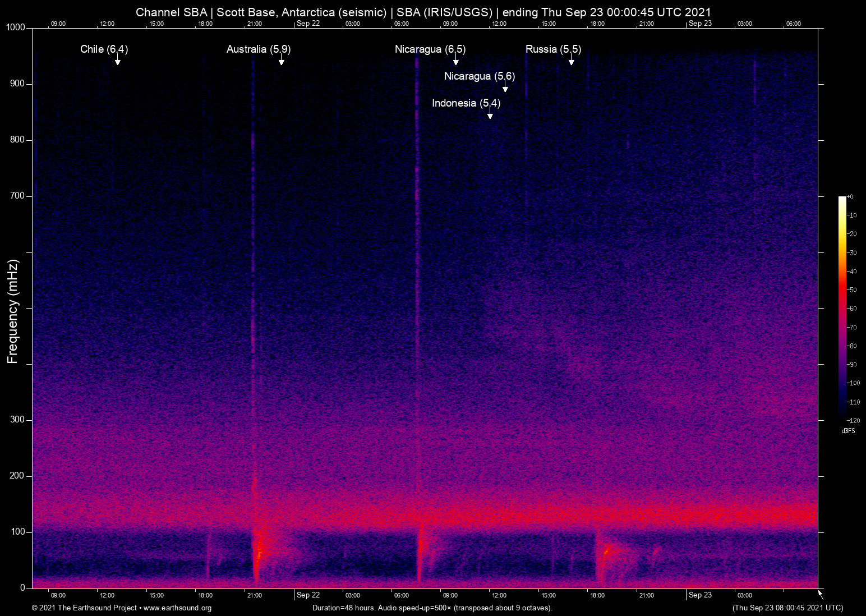
Task: Open the www.earthsound.org link in footer
Action: point(177,608)
